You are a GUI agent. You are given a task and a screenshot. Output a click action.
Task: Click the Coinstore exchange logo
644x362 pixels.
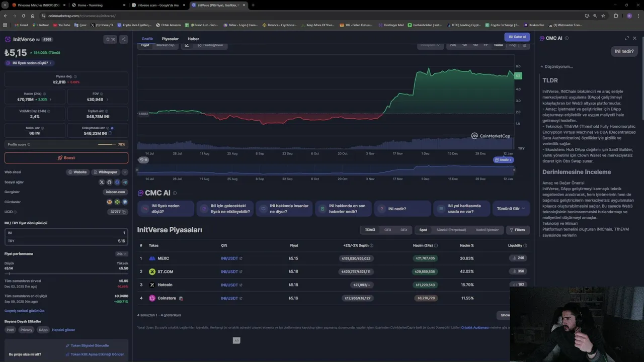(x=152, y=298)
